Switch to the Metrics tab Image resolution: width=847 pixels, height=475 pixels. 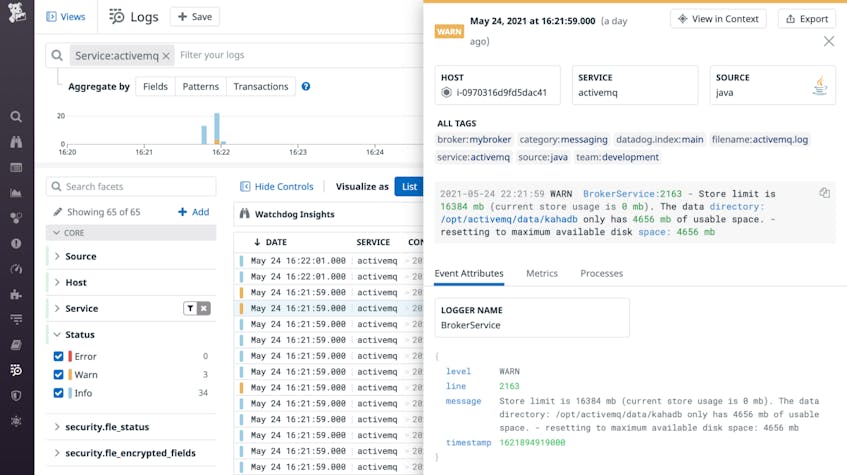(542, 273)
